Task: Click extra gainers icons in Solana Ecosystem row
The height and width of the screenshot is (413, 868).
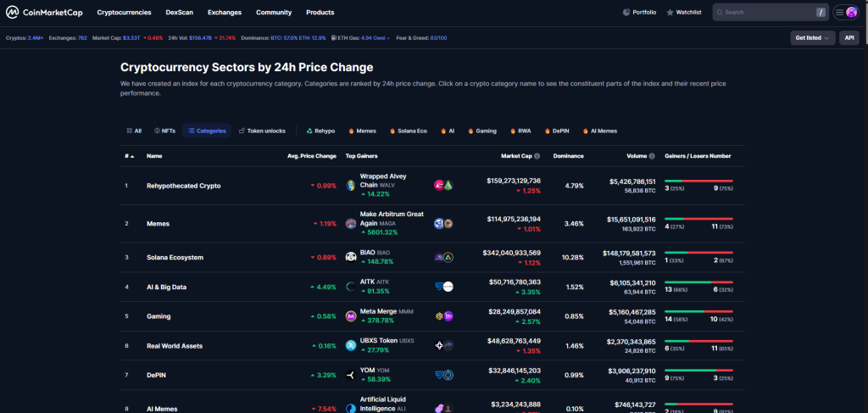Action: point(443,257)
